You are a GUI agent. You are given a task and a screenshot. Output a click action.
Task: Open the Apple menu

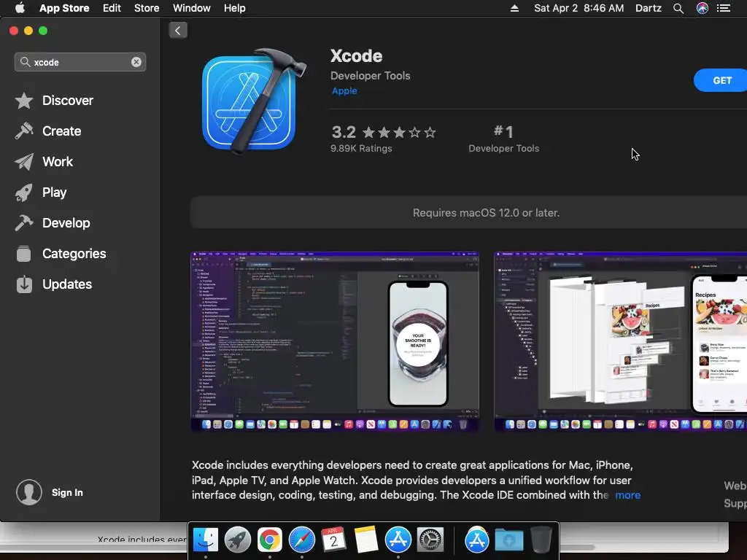20,8
